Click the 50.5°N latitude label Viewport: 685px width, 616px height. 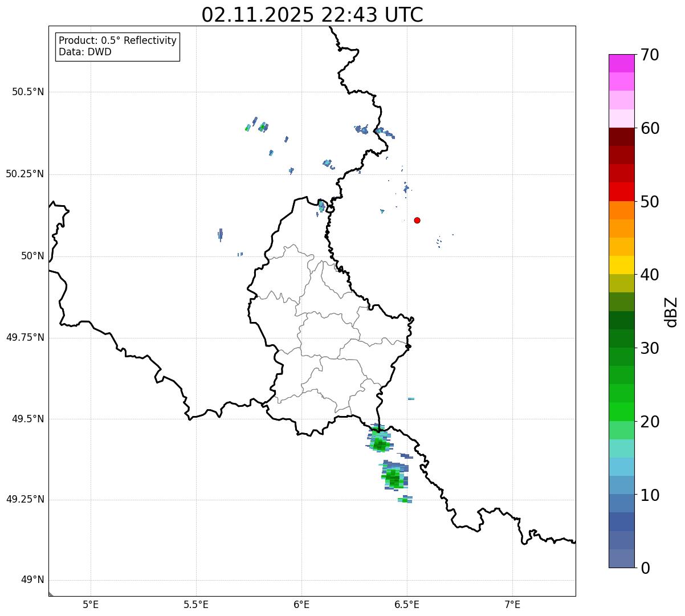(x=28, y=92)
